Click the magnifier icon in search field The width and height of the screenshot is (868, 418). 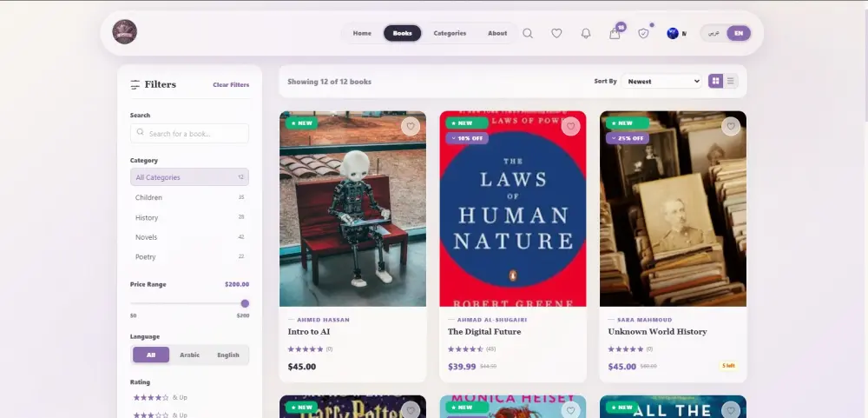[x=140, y=132]
